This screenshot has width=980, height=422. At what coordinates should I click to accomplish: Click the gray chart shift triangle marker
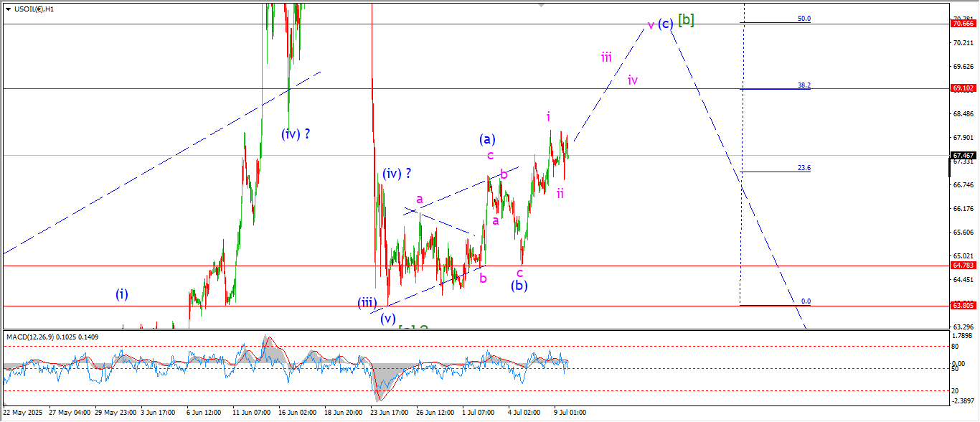(542, 5)
